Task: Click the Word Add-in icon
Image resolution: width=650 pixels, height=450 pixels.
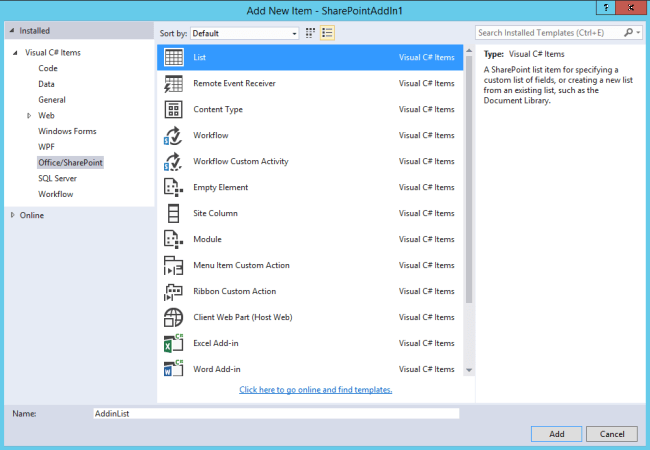Action: point(173,368)
